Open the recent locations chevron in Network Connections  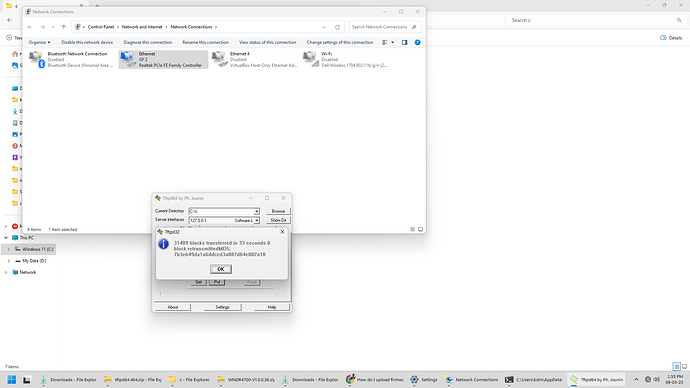pos(53,27)
